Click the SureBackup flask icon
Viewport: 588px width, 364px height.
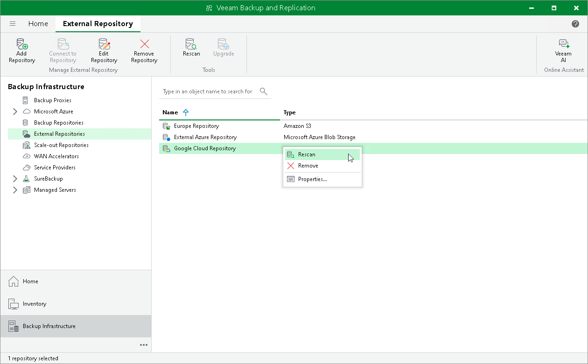[x=26, y=179]
